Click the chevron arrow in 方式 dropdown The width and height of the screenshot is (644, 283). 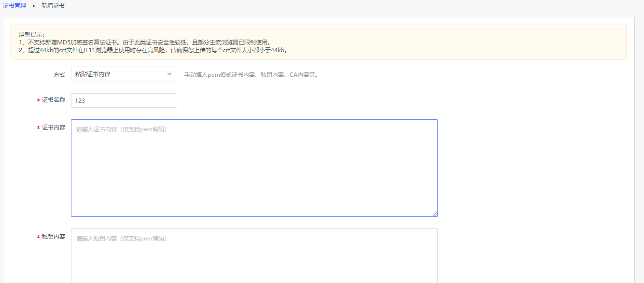pyautogui.click(x=169, y=74)
